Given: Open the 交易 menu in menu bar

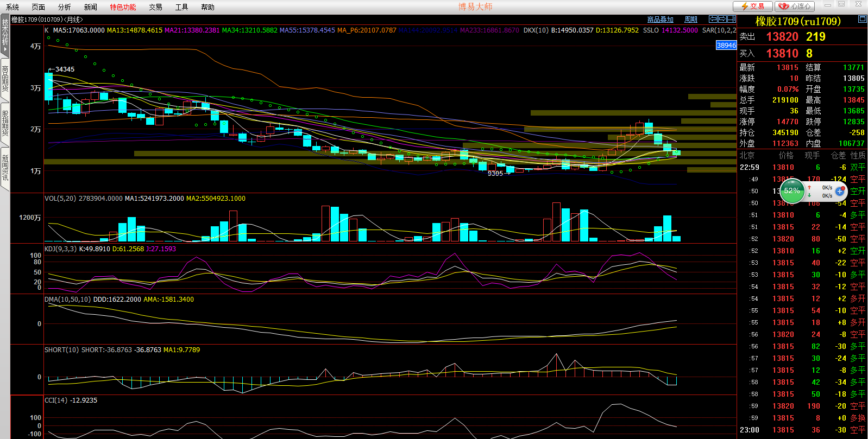Looking at the screenshot, I should point(156,7).
